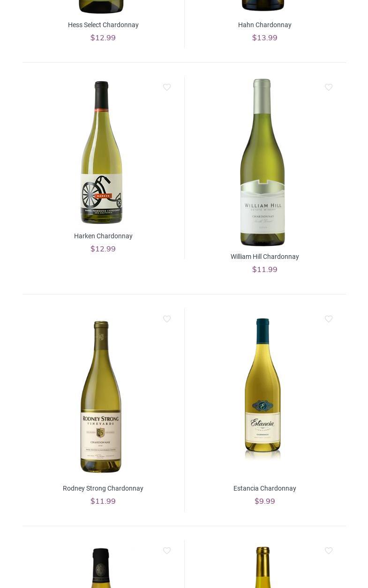368x588 pixels.
Task: Click heart icon on bottom-right gold-capped bottle
Action: [329, 551]
